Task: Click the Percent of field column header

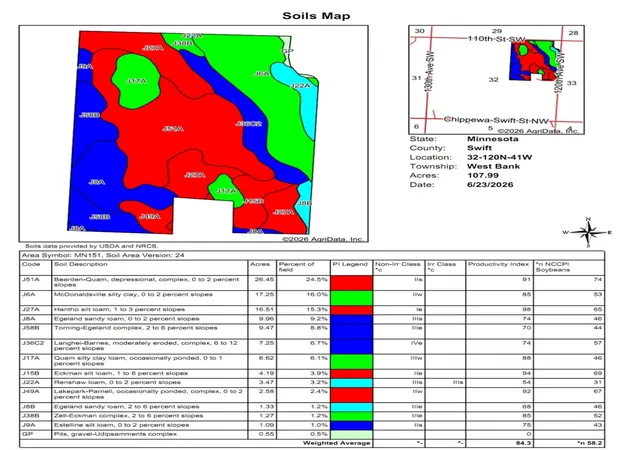Action: tap(296, 267)
